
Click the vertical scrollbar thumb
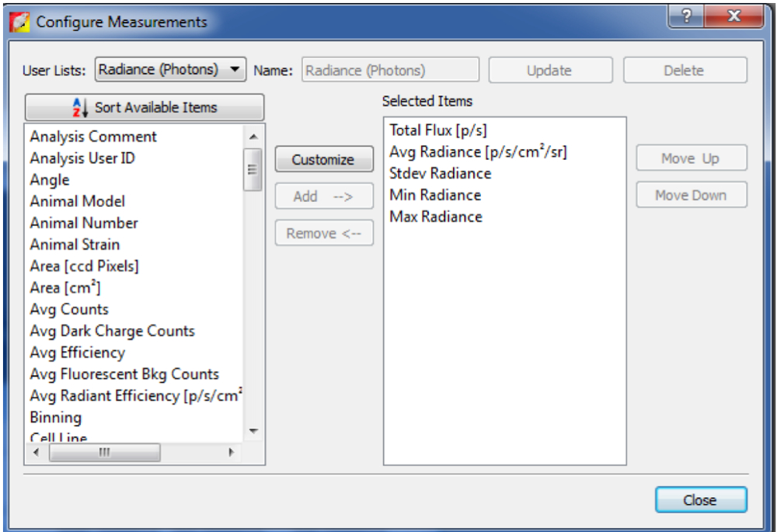(253, 169)
